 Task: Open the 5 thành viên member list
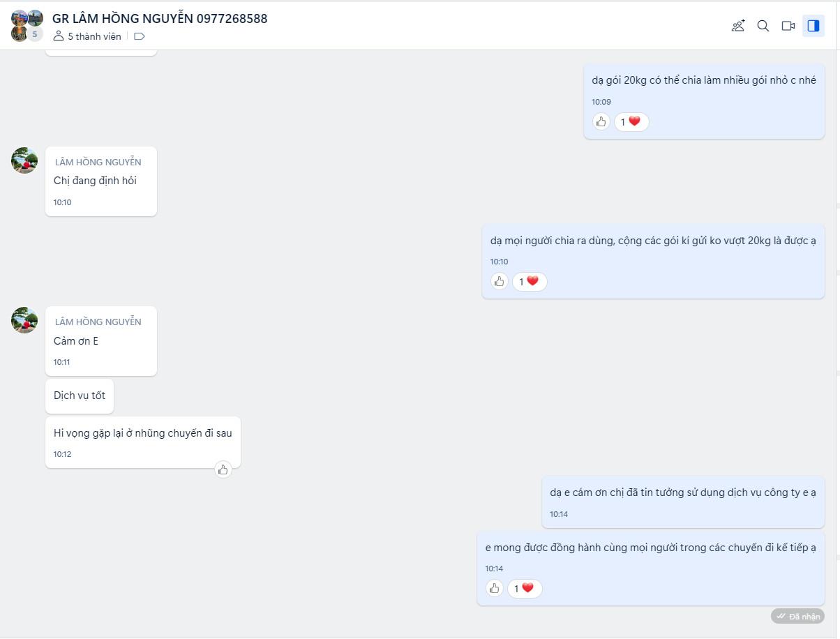click(88, 36)
